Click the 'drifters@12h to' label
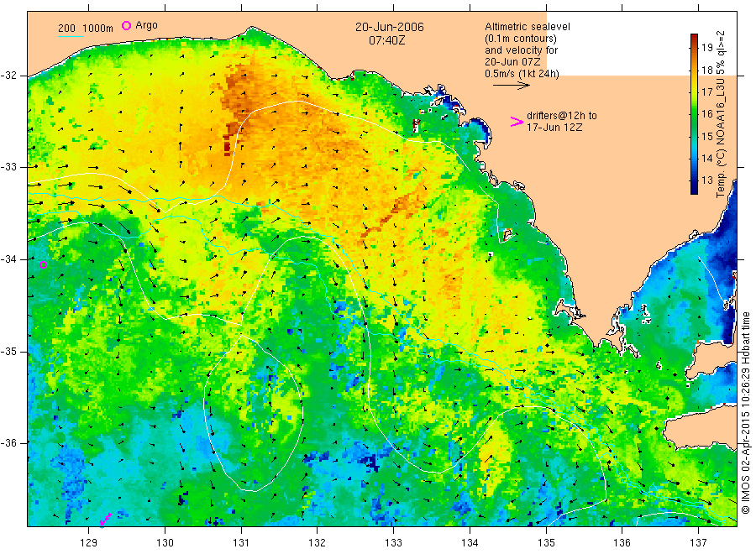Screen dimensions: 756x554 [562, 116]
